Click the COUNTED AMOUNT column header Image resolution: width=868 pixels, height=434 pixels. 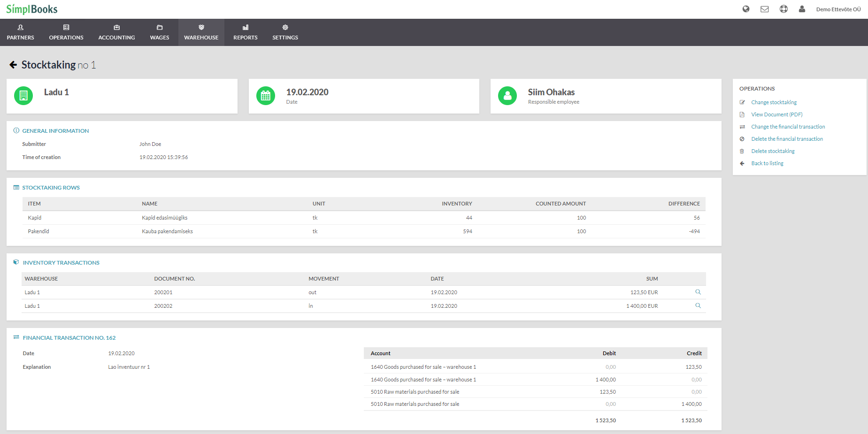pos(561,204)
